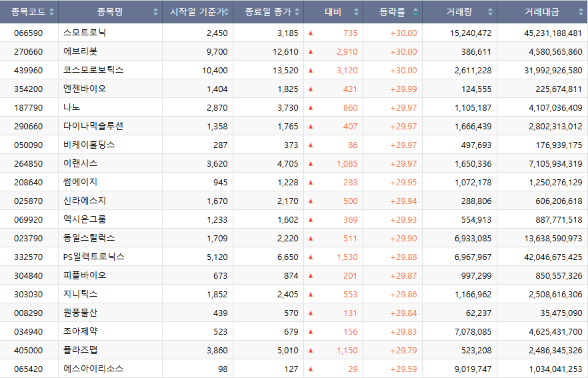
Task: Open stock 스모트로닉 from the list
Action: coord(85,33)
